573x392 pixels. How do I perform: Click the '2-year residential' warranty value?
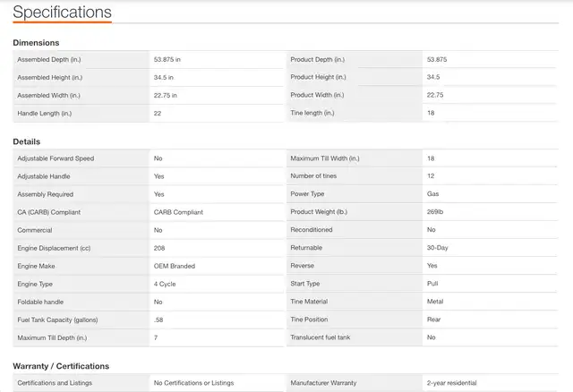click(x=451, y=383)
